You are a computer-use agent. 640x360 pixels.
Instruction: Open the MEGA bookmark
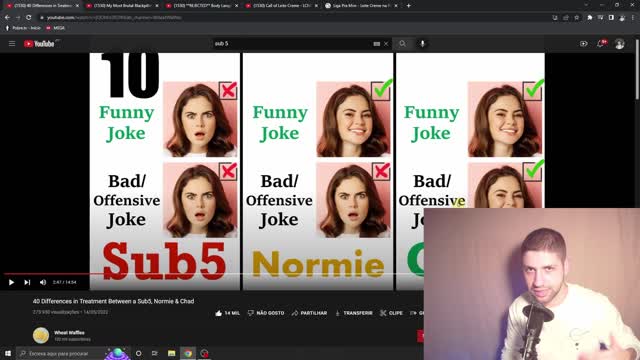coord(56,28)
